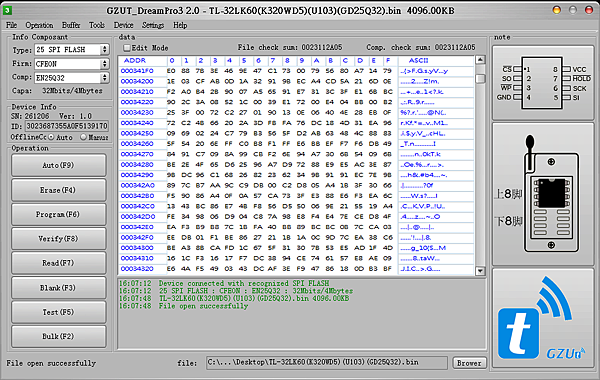This screenshot has width=600, height=380.
Task: Open the Operation menu
Action: pos(39,25)
